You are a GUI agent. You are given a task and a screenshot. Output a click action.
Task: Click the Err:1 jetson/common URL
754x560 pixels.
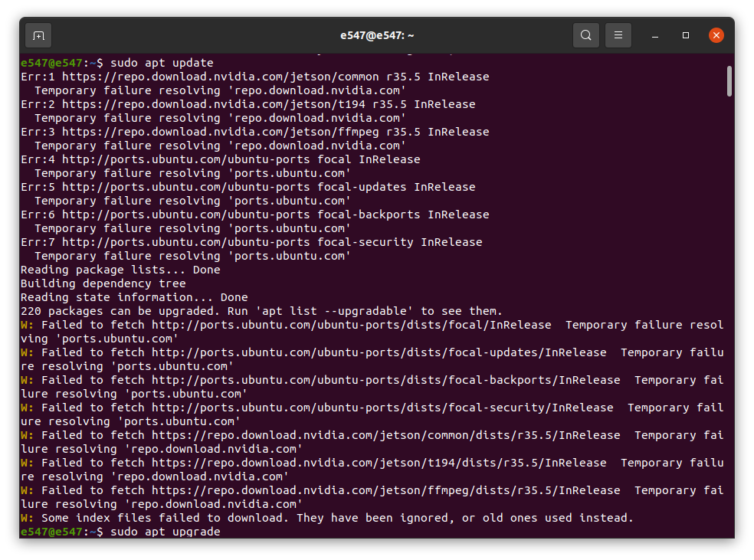coord(220,77)
